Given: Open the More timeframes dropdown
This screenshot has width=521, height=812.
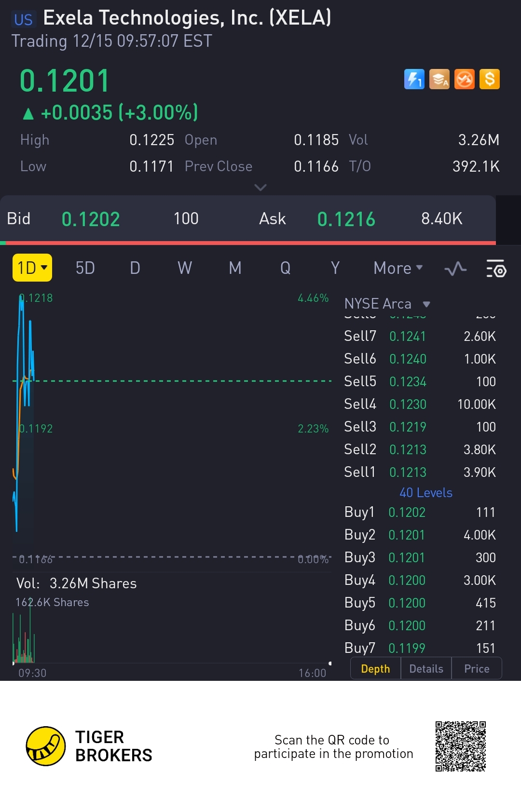Looking at the screenshot, I should coord(398,268).
